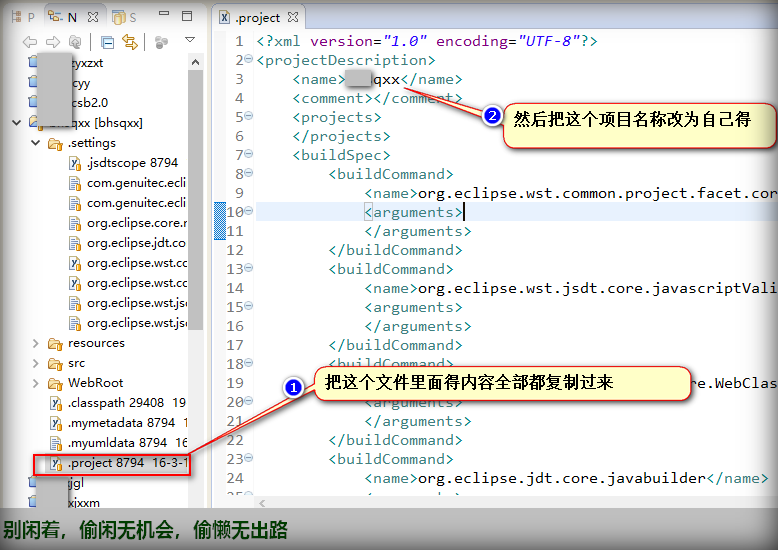Image resolution: width=778 pixels, height=550 pixels.
Task: Click the Navigator scrollbar up arrow
Action: coord(195,62)
